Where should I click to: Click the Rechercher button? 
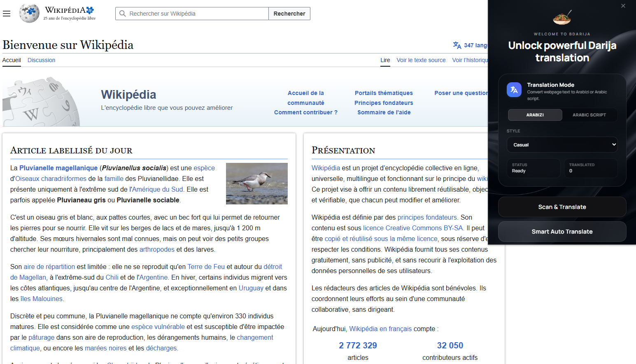click(289, 14)
